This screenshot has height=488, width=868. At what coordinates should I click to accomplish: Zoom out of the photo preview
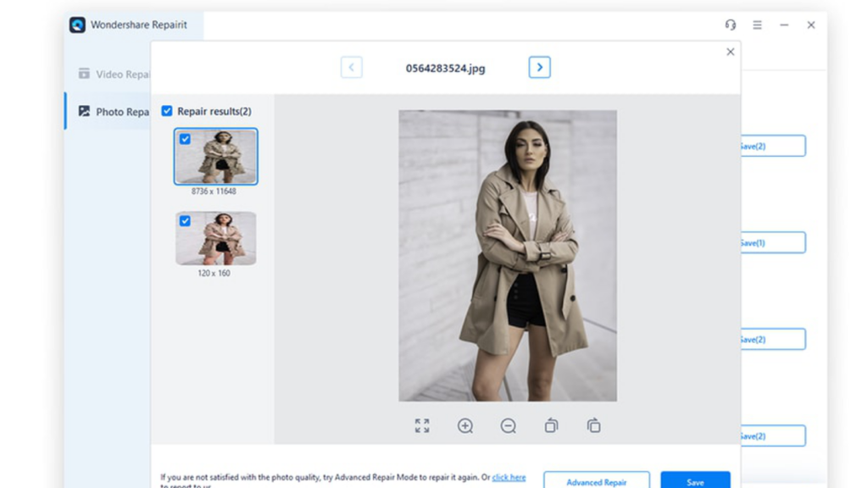pyautogui.click(x=509, y=426)
